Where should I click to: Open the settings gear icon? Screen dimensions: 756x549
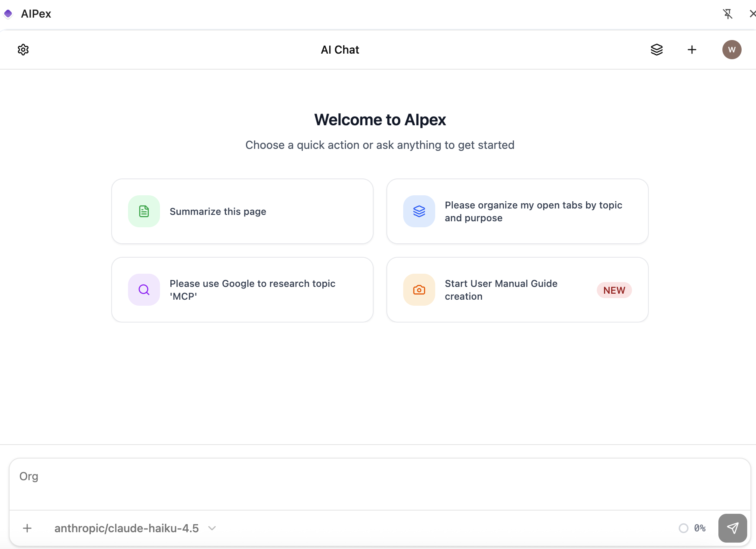23,49
